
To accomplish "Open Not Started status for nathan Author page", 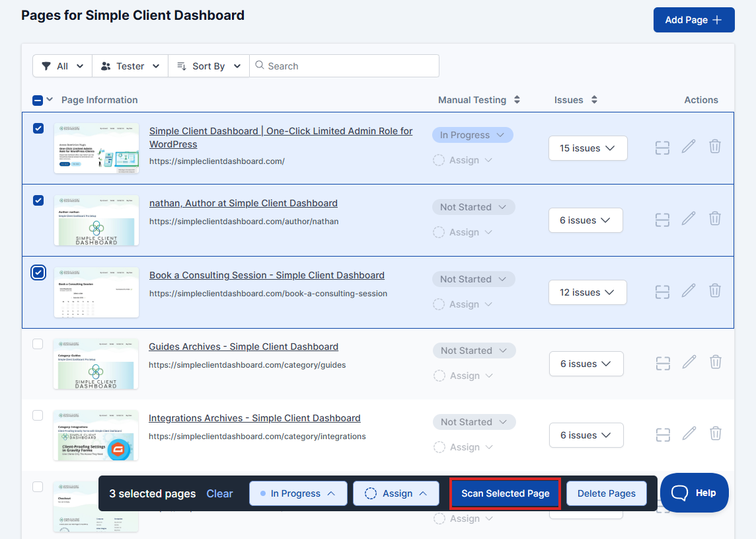I will [x=473, y=207].
